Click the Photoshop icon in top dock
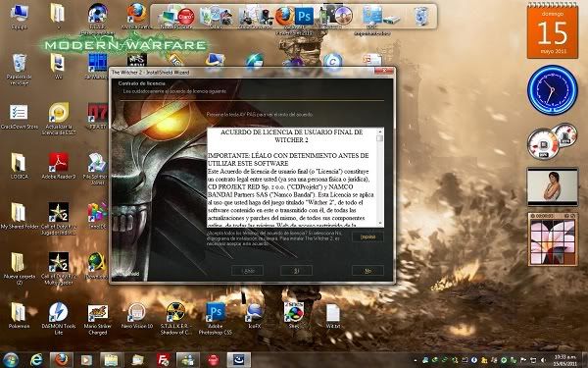The width and height of the screenshot is (588, 368). click(x=304, y=17)
